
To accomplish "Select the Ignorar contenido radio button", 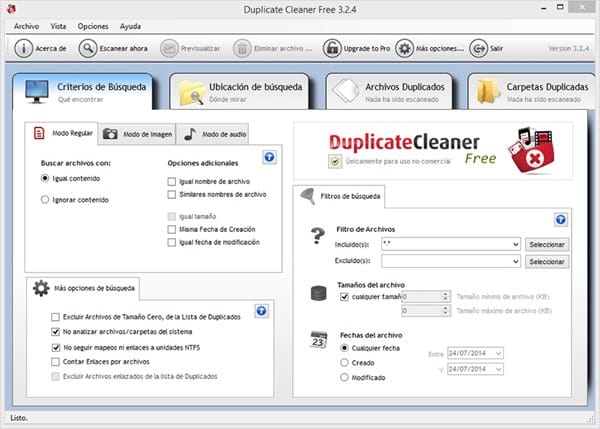I will (x=45, y=199).
